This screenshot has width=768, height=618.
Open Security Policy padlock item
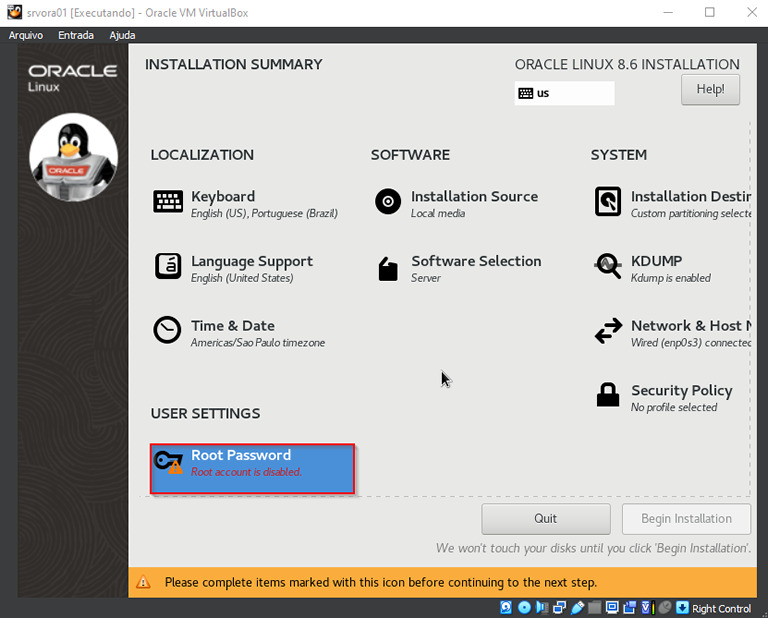(x=608, y=395)
